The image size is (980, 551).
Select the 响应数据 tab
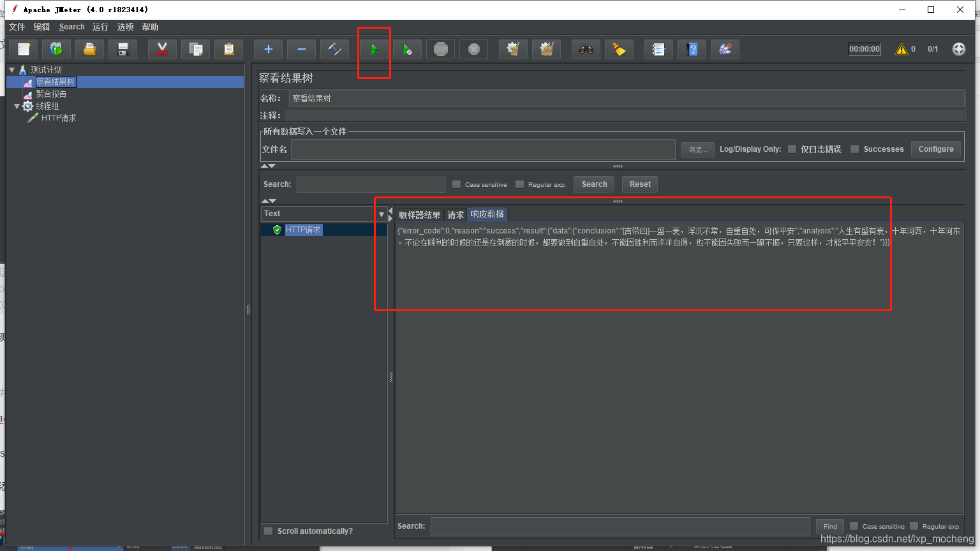pos(487,214)
